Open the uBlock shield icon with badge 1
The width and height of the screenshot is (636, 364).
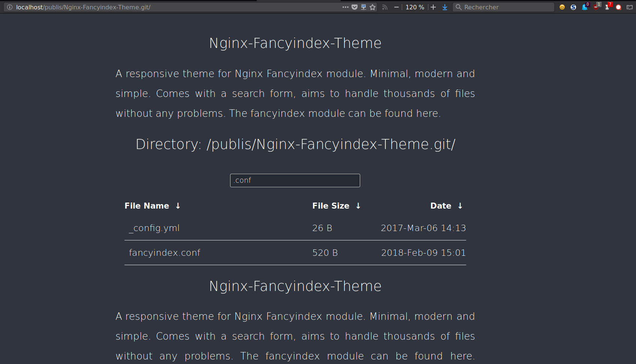click(x=596, y=7)
